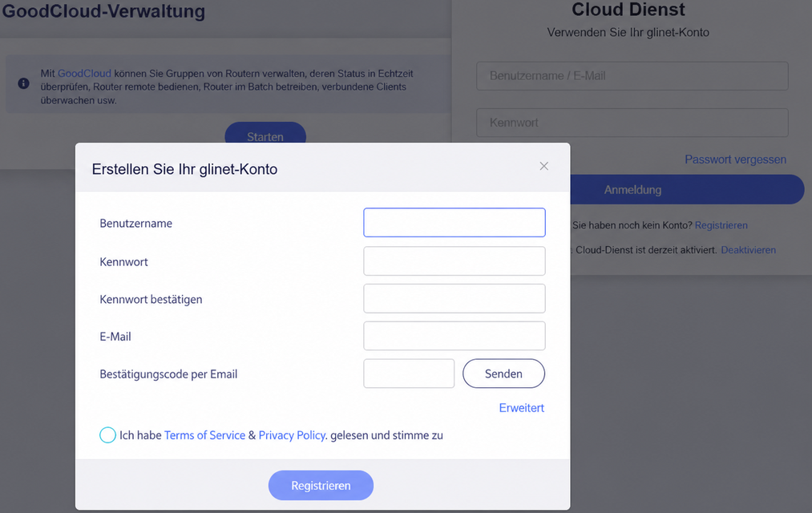Click the Cloud Dienst heading
The width and height of the screenshot is (812, 513).
[x=628, y=10]
